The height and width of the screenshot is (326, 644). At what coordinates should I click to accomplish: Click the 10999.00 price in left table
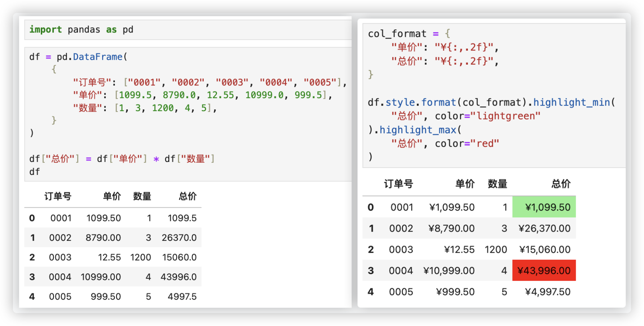(101, 277)
